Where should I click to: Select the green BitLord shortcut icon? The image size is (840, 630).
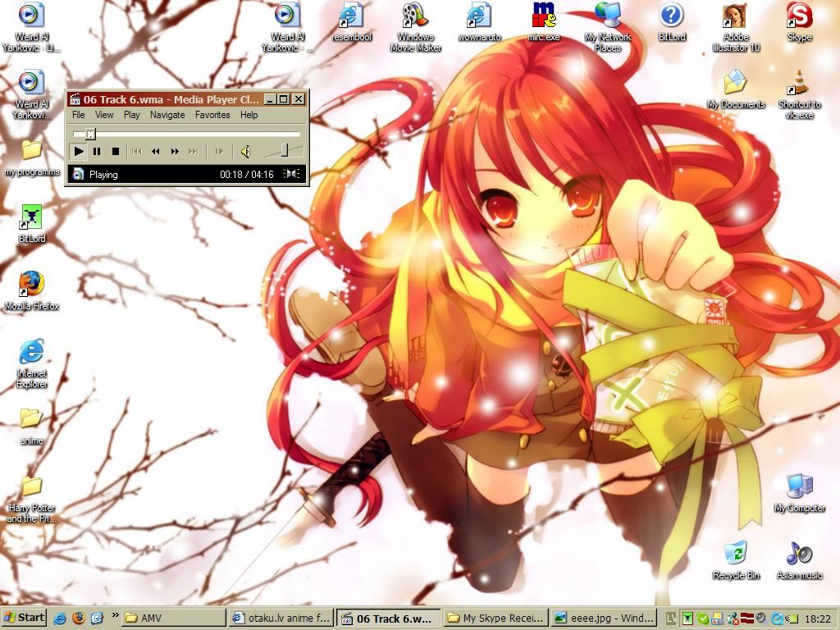pos(32,224)
